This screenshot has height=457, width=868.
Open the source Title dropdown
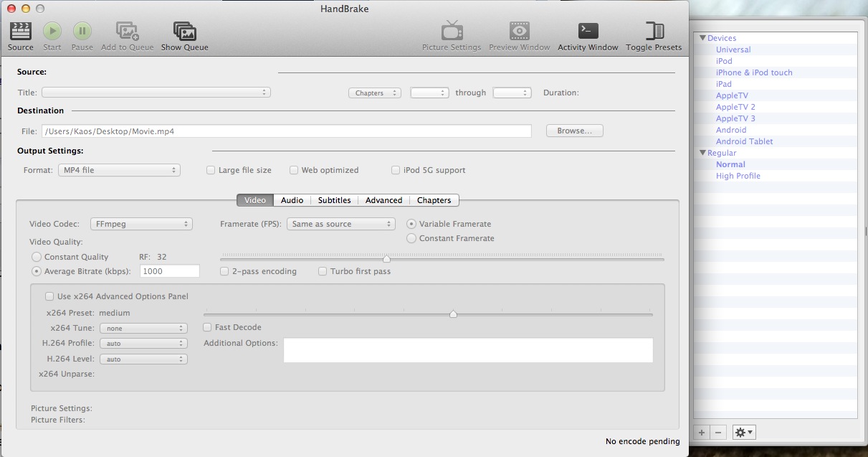(156, 93)
